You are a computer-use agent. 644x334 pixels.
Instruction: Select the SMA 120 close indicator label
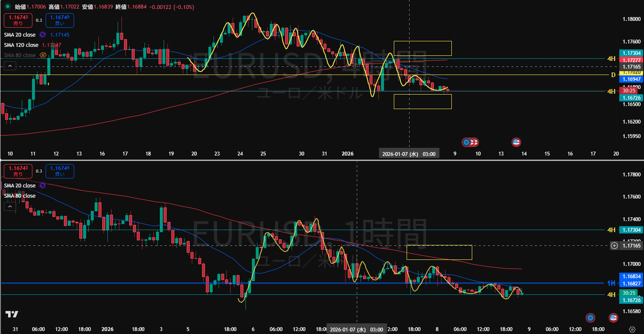tap(21, 45)
